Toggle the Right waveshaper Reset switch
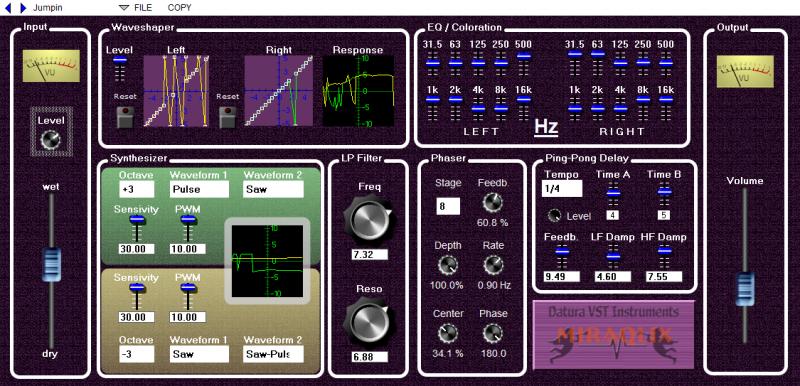The height and width of the screenshot is (386, 800). (x=227, y=117)
